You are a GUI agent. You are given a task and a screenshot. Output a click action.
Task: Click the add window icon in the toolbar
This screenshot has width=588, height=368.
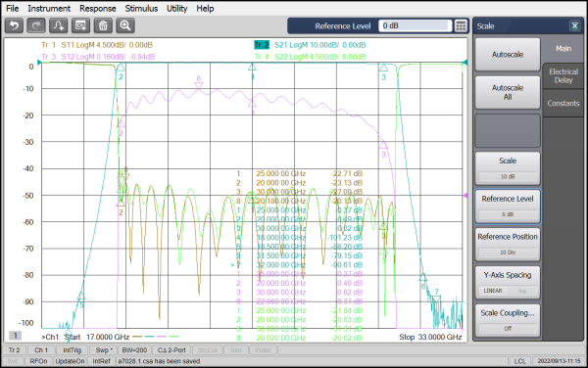tap(80, 25)
